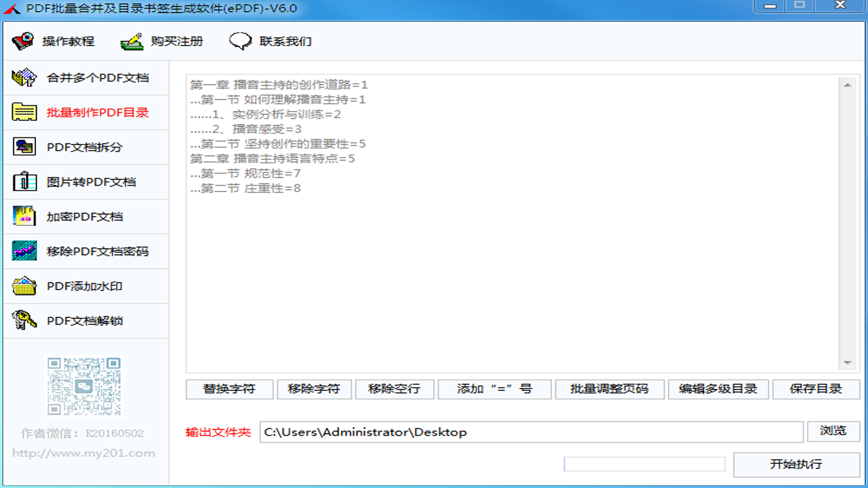This screenshot has width=868, height=488.
Task: Save the bookmarks with 保存目录
Action: tap(816, 389)
